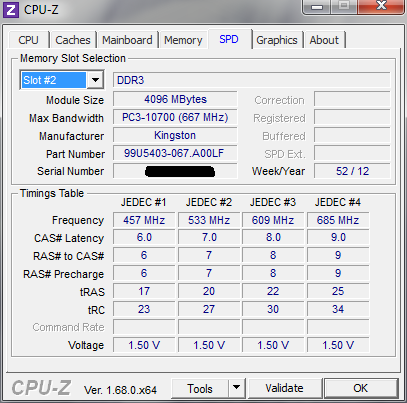The image size is (407, 403).
Task: Click the empty Correction field
Action: pyautogui.click(x=352, y=99)
